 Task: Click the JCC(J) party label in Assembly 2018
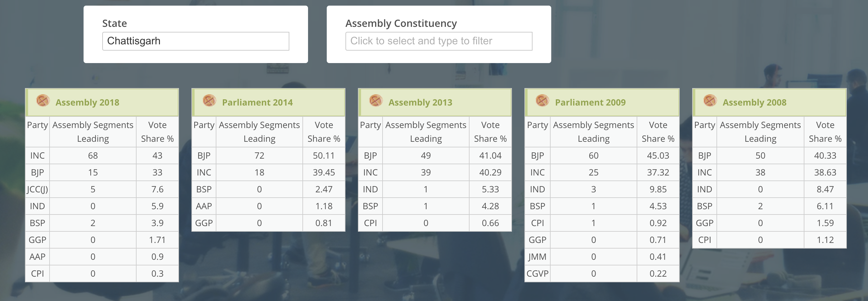pyautogui.click(x=37, y=189)
